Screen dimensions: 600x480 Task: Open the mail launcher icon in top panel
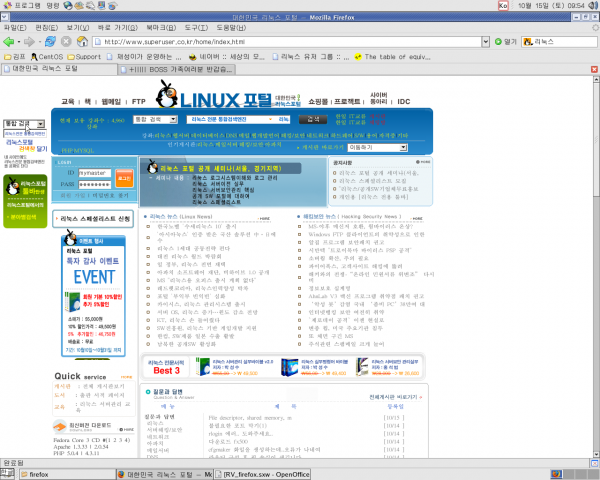pos(79,5)
